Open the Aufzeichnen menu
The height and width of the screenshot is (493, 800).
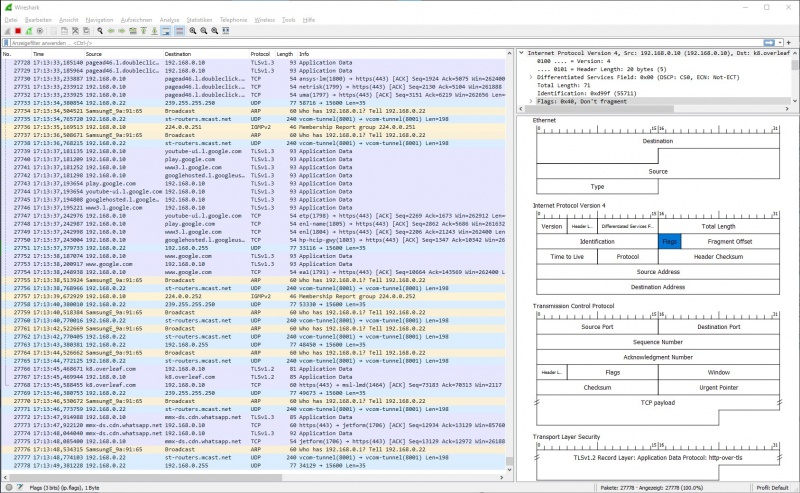pyautogui.click(x=136, y=20)
